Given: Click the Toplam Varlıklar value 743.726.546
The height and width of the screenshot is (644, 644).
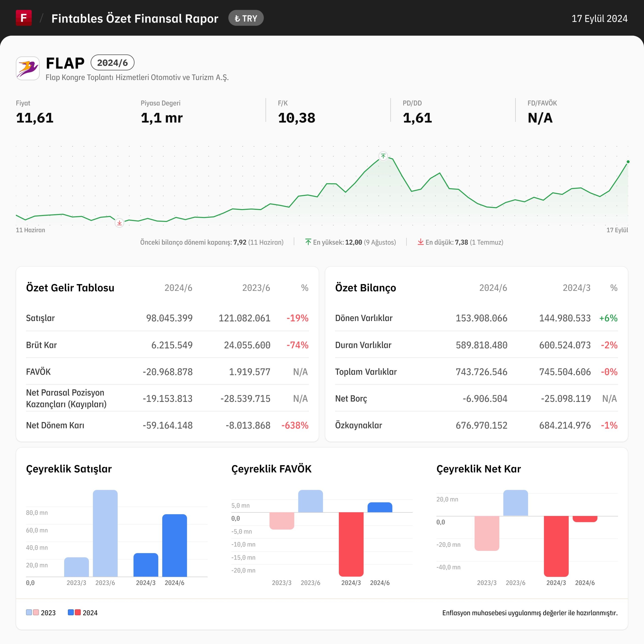Looking at the screenshot, I should coord(482,372).
